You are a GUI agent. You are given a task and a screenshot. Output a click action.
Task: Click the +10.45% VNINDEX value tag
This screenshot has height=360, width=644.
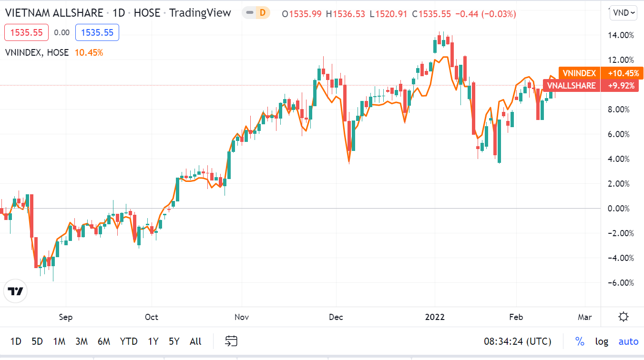pyautogui.click(x=622, y=73)
